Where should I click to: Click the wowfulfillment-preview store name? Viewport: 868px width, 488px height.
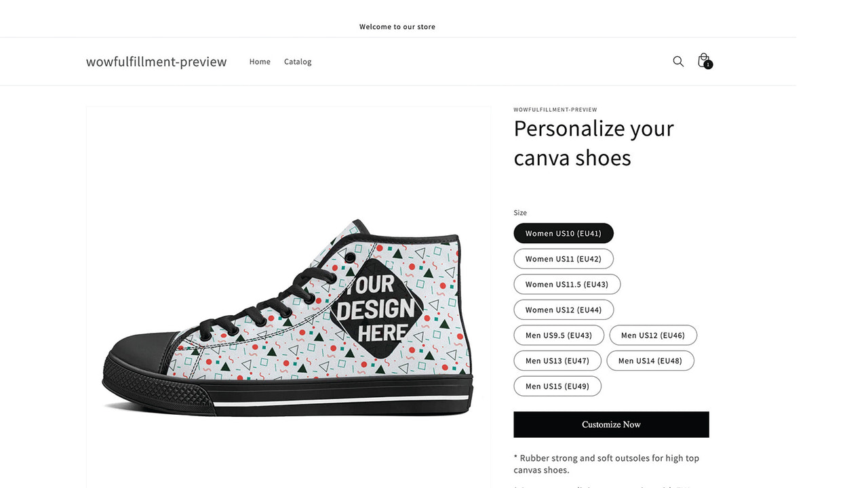point(156,61)
